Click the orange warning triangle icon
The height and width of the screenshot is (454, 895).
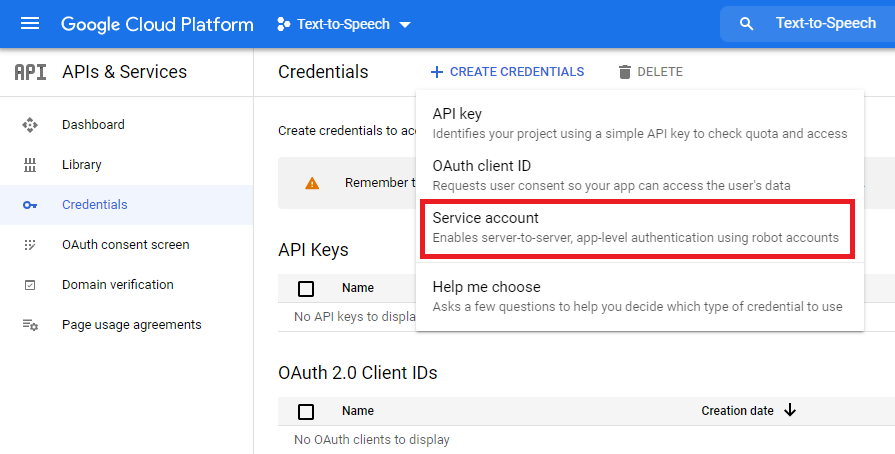[x=312, y=183]
